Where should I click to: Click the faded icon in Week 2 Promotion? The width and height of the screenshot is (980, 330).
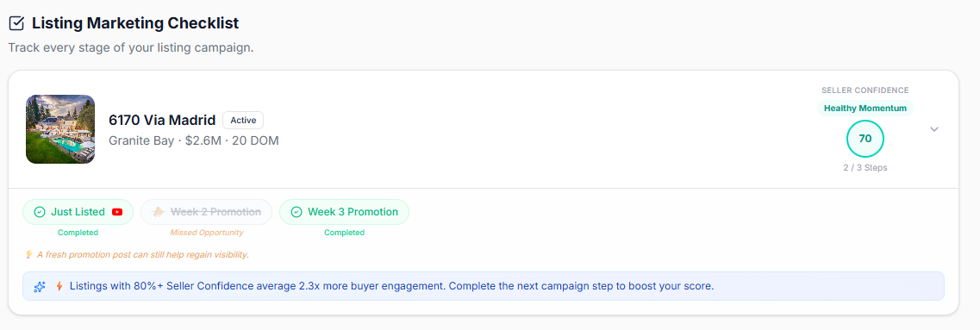coord(159,212)
